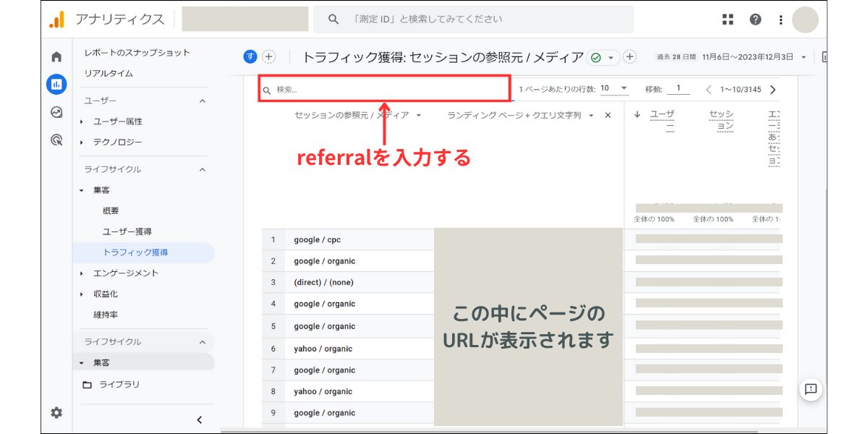
Task: Click the google / organic cell in row 9
Action: tap(325, 413)
